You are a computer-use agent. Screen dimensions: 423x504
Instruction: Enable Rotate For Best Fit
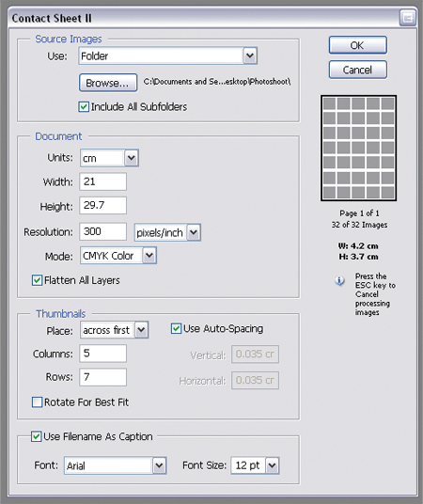pyautogui.click(x=37, y=402)
